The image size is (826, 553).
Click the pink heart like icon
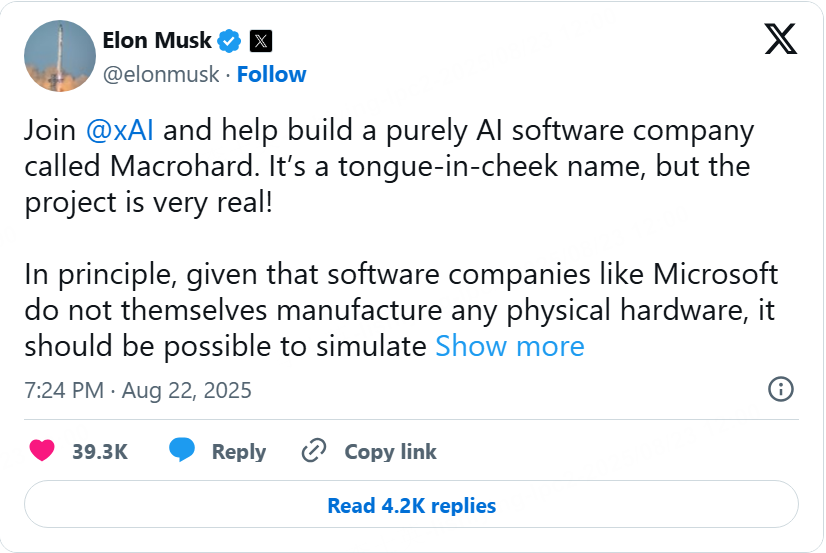point(42,451)
